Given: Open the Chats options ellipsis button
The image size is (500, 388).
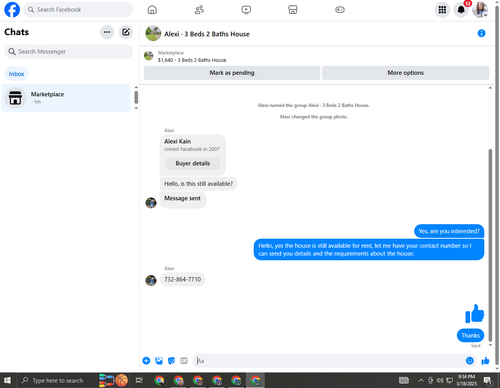Looking at the screenshot, I should pos(107,32).
